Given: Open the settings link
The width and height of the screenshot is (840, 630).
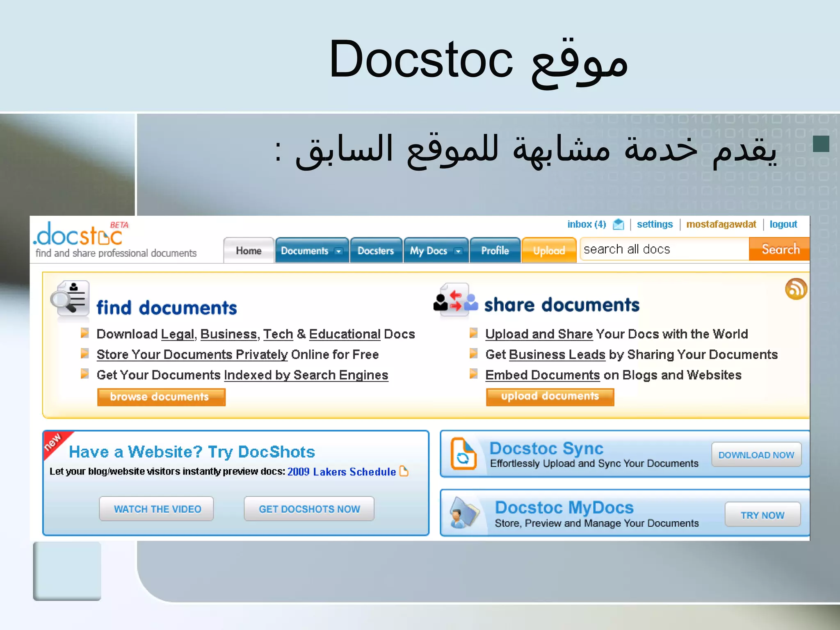Looking at the screenshot, I should (x=655, y=224).
